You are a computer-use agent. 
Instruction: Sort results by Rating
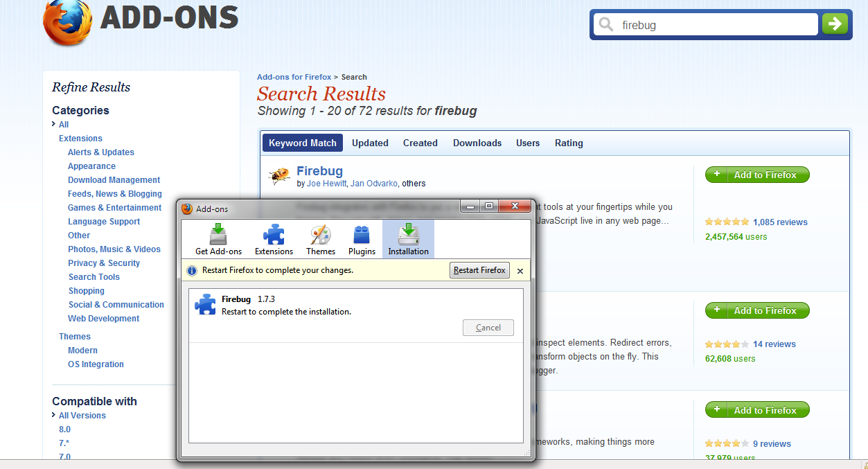(569, 143)
